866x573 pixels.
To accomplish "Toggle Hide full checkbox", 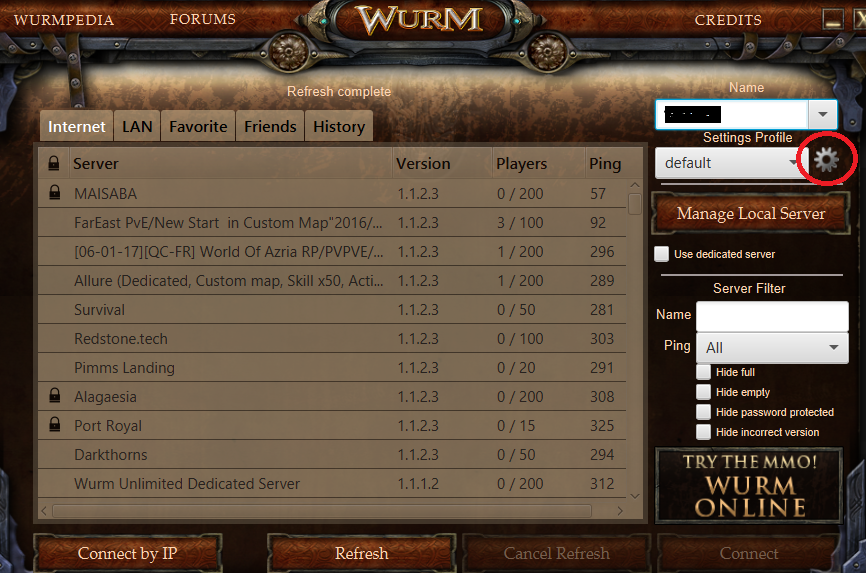I will (703, 372).
